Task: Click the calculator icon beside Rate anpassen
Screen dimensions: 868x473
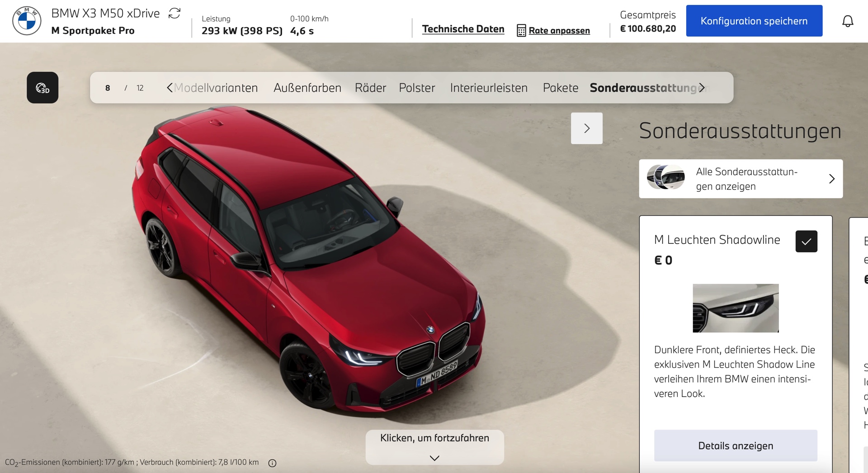Action: pos(521,31)
